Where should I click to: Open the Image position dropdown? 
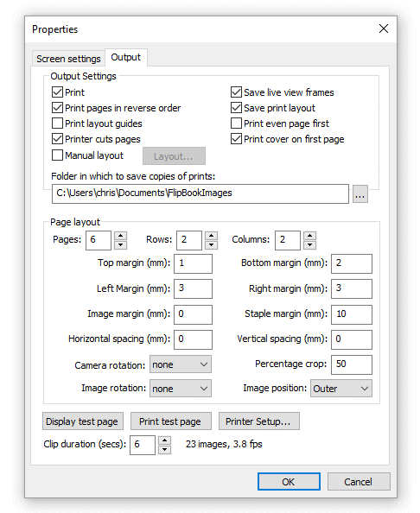point(341,389)
